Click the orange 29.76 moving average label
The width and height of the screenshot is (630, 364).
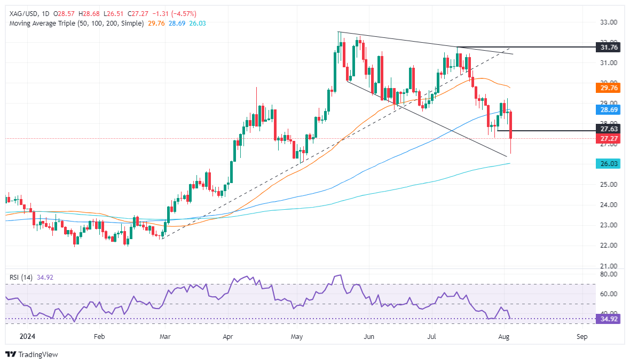click(x=608, y=88)
